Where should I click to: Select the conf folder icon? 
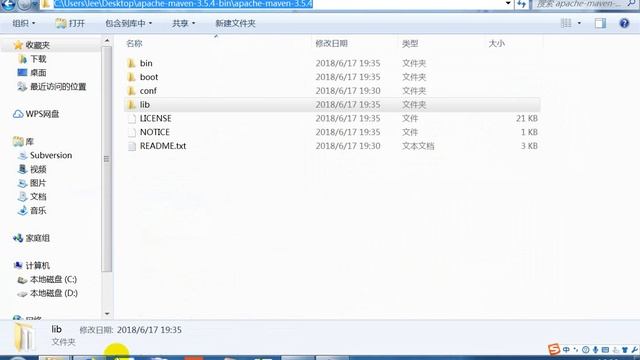131,91
